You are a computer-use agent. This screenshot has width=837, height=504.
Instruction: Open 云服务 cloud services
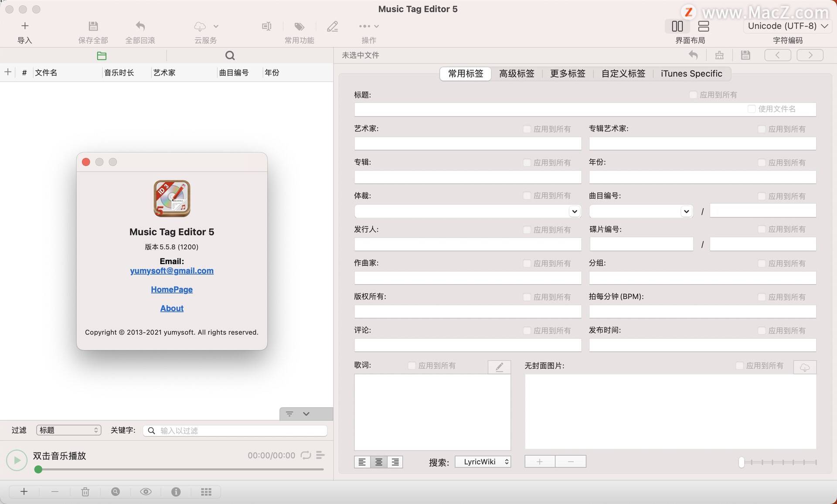[x=201, y=26]
